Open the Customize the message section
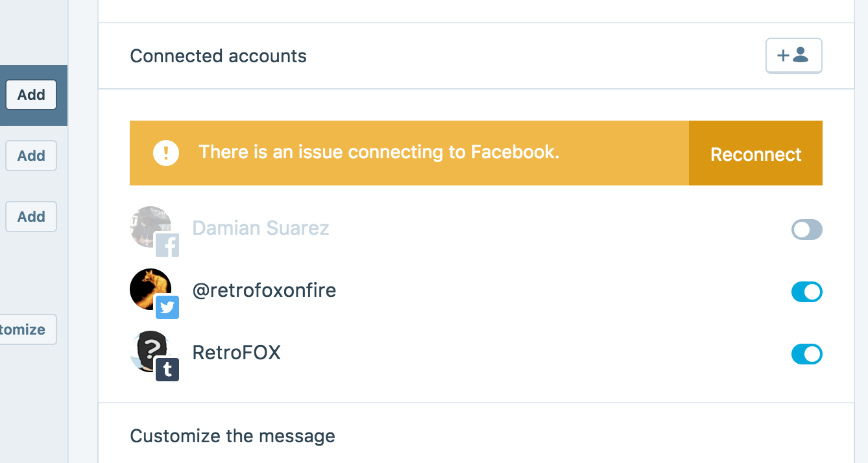The width and height of the screenshot is (868, 463). (x=232, y=436)
